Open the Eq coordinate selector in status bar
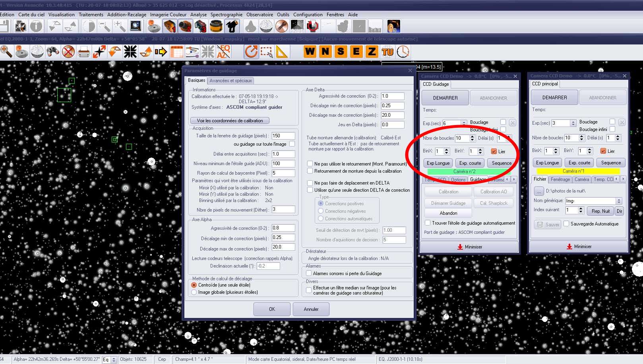The width and height of the screenshot is (643, 364). (x=114, y=360)
